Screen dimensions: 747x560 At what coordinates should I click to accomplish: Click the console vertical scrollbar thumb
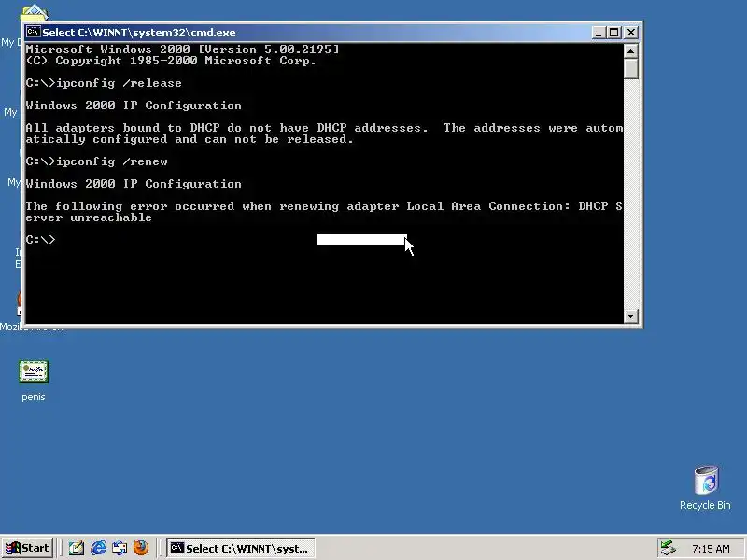631,68
